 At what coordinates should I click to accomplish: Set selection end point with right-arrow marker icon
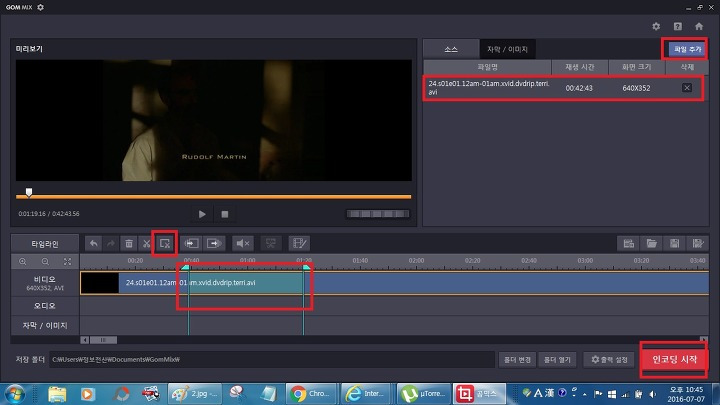pos(214,243)
